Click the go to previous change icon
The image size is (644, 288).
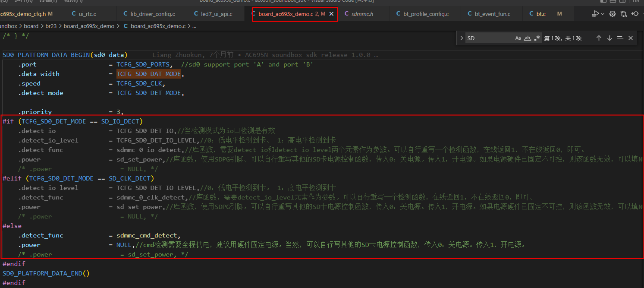(x=635, y=14)
